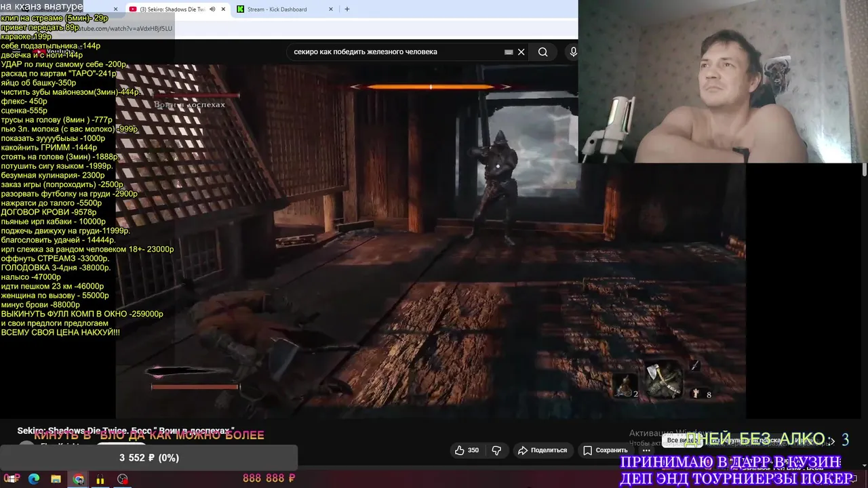Close the Kick Dashboard tab
868x488 pixels.
(331, 9)
